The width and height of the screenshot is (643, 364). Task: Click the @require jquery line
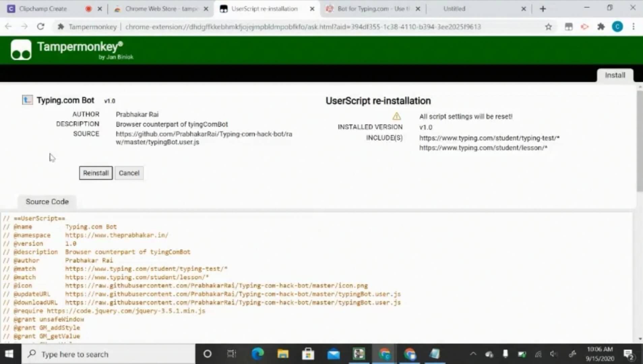104,311
